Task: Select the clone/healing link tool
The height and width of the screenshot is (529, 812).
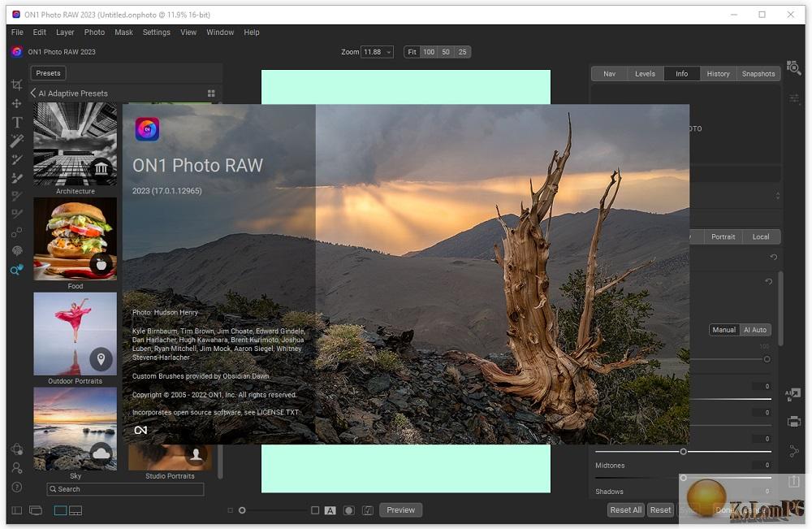Action: coord(16,232)
